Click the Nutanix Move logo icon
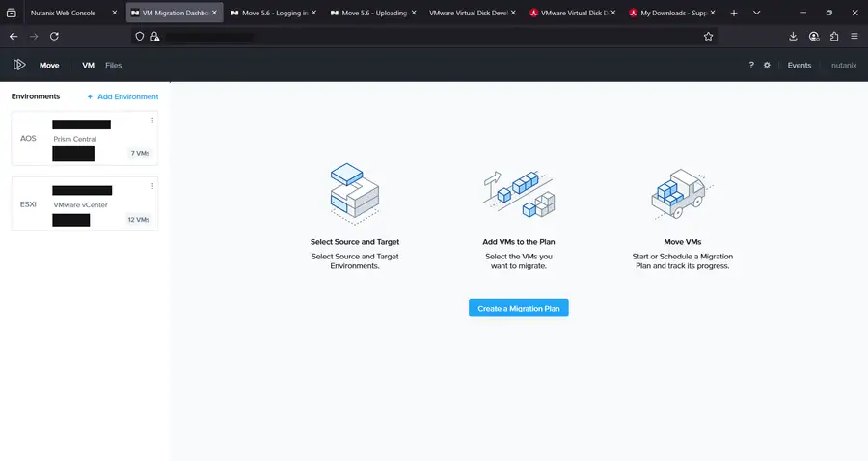 (19, 65)
